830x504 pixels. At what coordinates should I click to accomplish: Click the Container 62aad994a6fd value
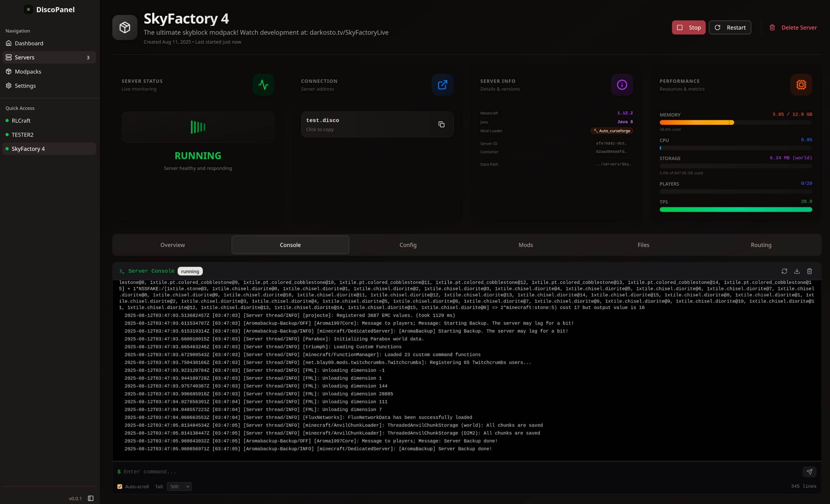point(611,151)
